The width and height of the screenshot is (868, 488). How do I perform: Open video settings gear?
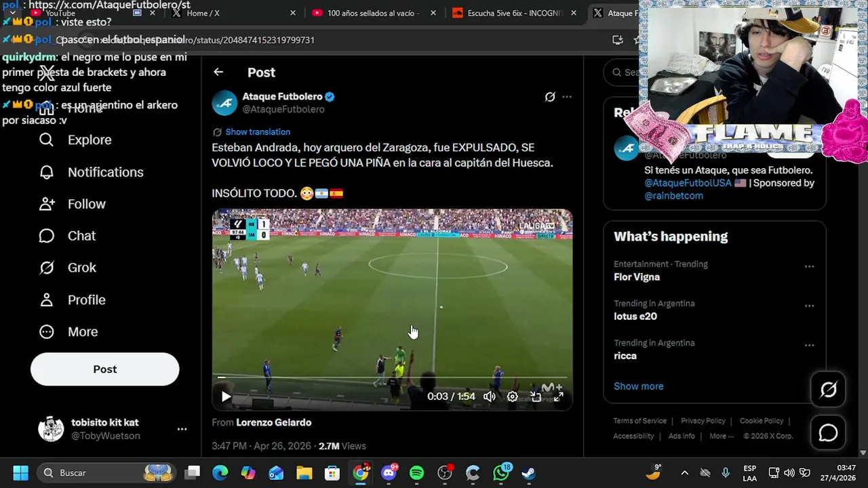click(x=513, y=397)
